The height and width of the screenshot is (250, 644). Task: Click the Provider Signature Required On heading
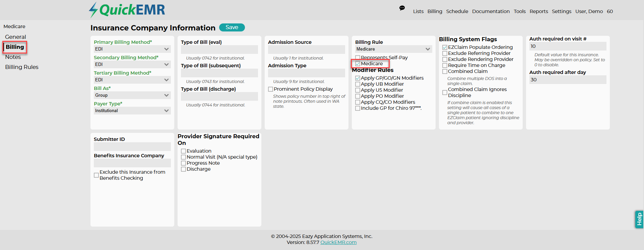tap(218, 140)
